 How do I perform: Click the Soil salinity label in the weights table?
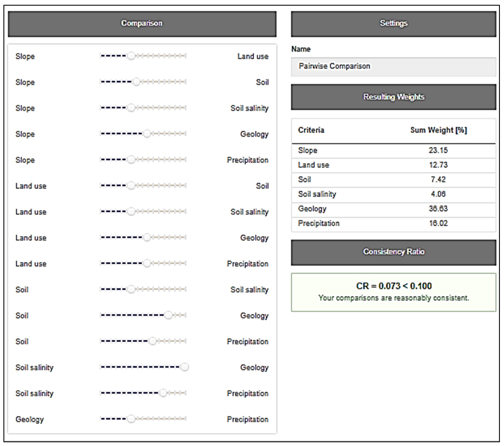(317, 194)
